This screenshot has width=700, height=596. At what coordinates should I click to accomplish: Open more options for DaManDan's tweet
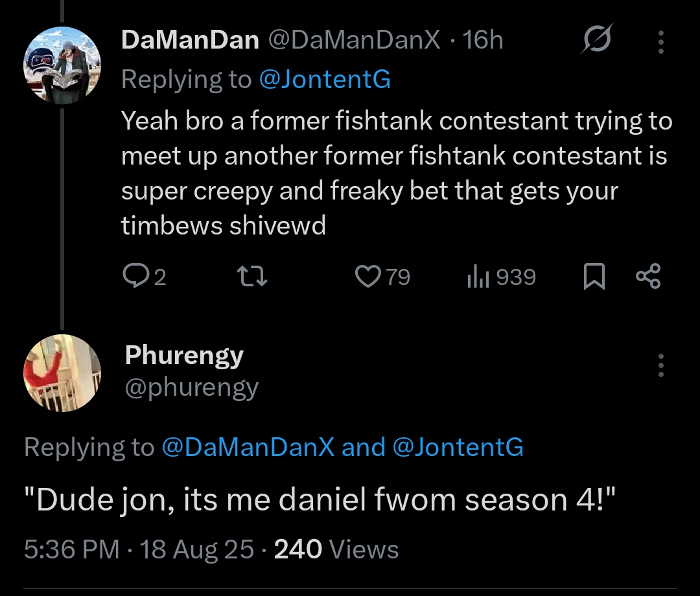tap(660, 41)
